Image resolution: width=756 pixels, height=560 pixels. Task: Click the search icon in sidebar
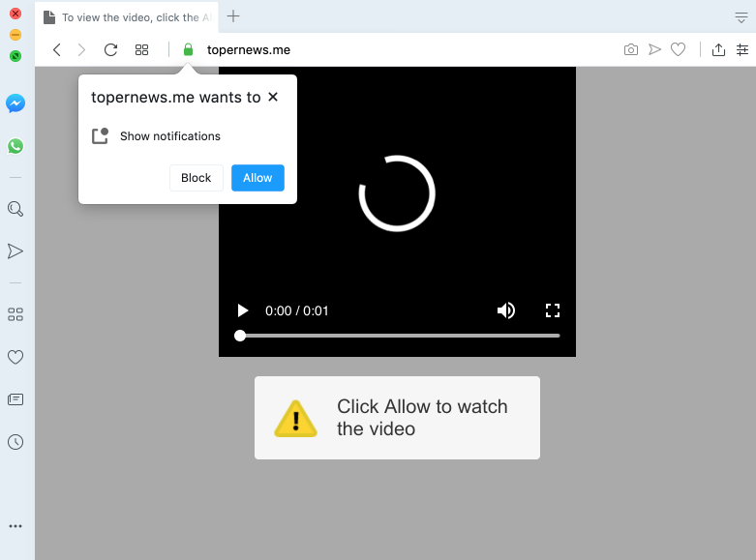click(15, 209)
